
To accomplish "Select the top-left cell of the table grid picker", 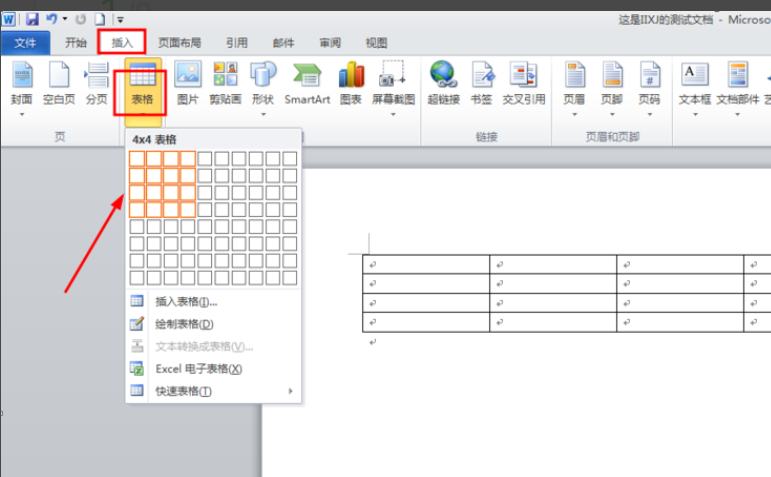I will 137,159.
